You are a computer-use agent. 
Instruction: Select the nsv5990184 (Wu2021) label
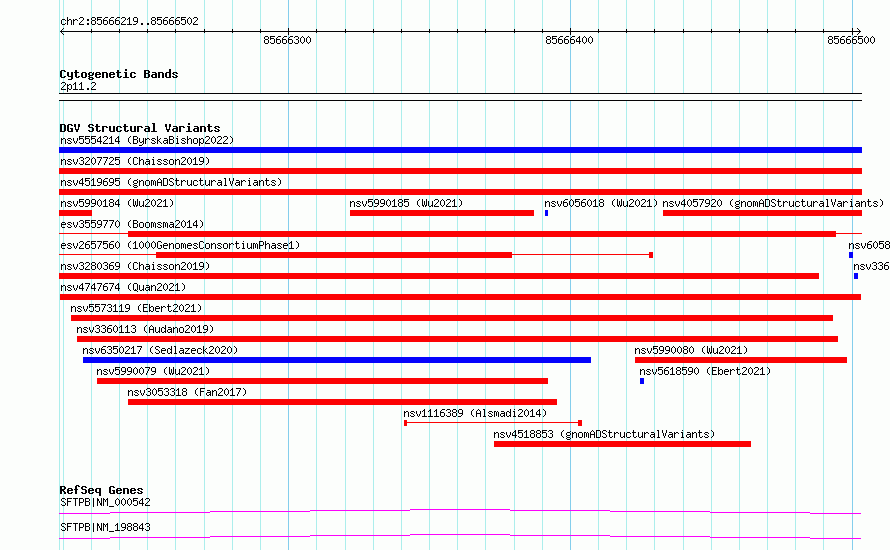coord(117,203)
